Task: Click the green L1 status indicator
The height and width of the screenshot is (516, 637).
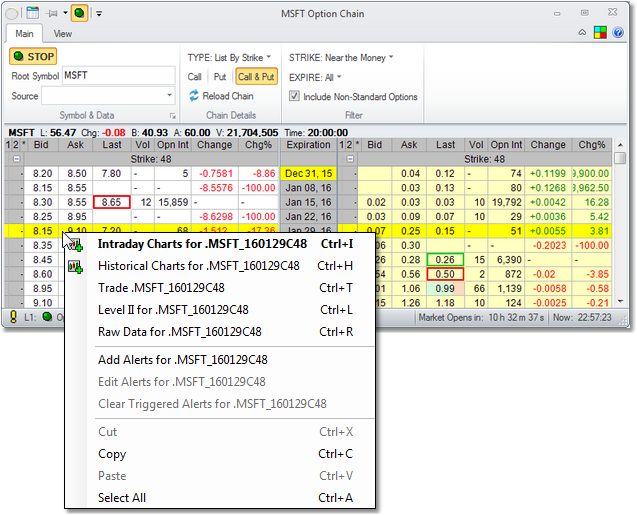Action: 47,317
